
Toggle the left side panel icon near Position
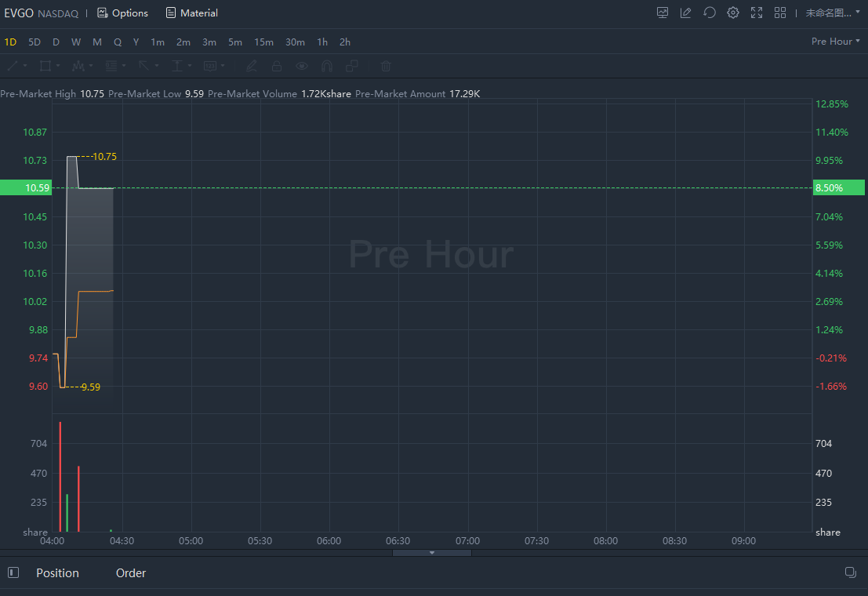[x=13, y=572]
